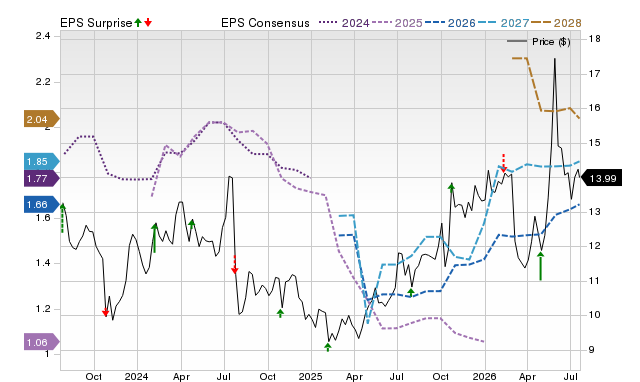This screenshot has height=382, width=640.
Task: Click the red miss arrow near Oct 2023
Action: (x=105, y=313)
